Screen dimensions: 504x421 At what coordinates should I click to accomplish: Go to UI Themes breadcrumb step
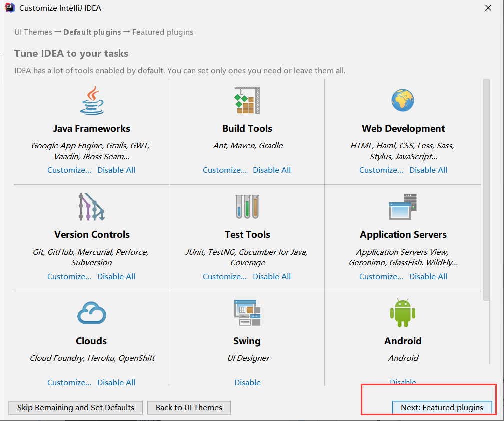click(x=33, y=32)
